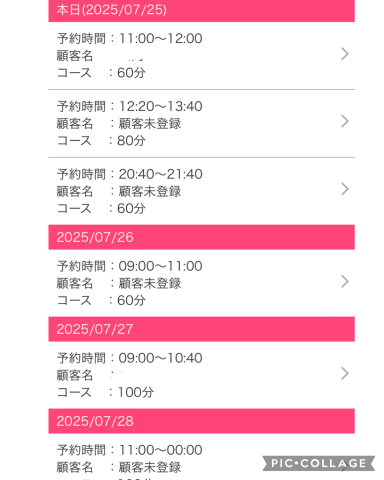Open the 07/26 09:00～11:00 reservation chevron

pyautogui.click(x=345, y=281)
